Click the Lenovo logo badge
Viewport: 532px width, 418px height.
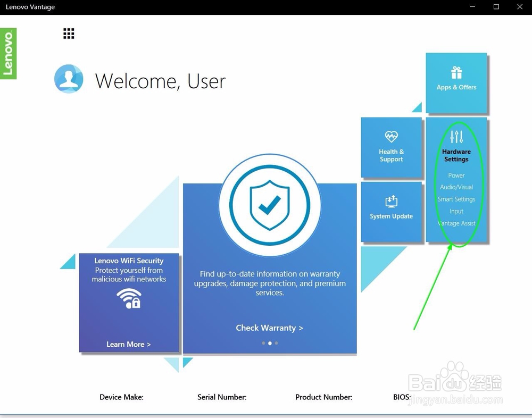coord(8,53)
